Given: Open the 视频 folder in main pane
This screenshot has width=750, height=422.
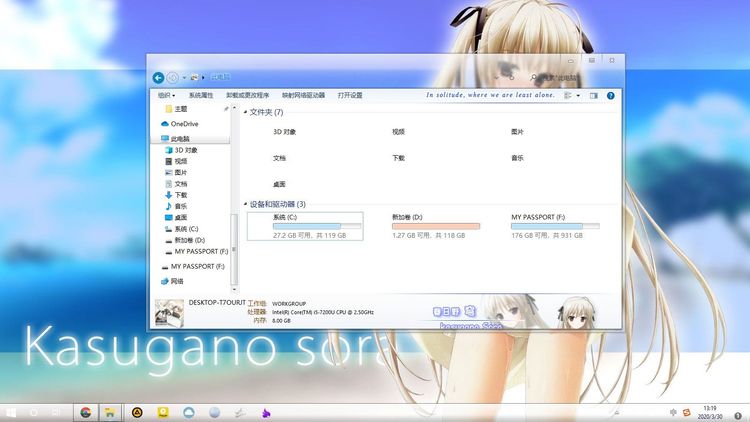Looking at the screenshot, I should [x=398, y=132].
